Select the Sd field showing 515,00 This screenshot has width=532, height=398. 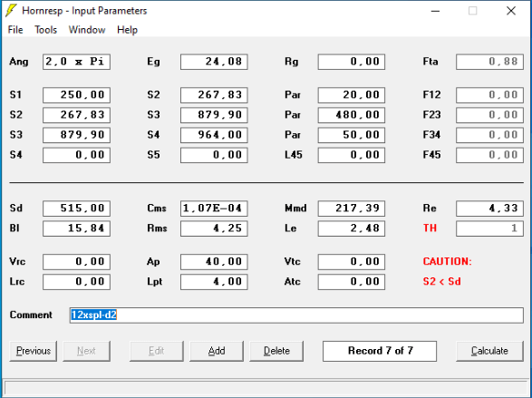point(76,209)
